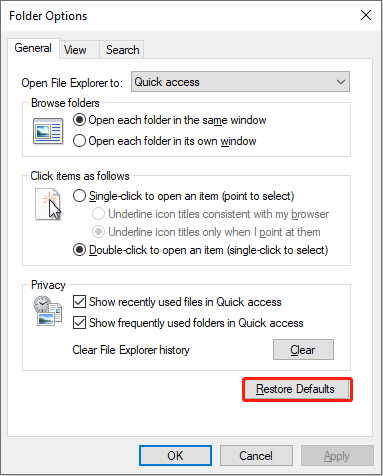
Task: Click the cursor-on-page icon in Click items
Action: [x=49, y=204]
